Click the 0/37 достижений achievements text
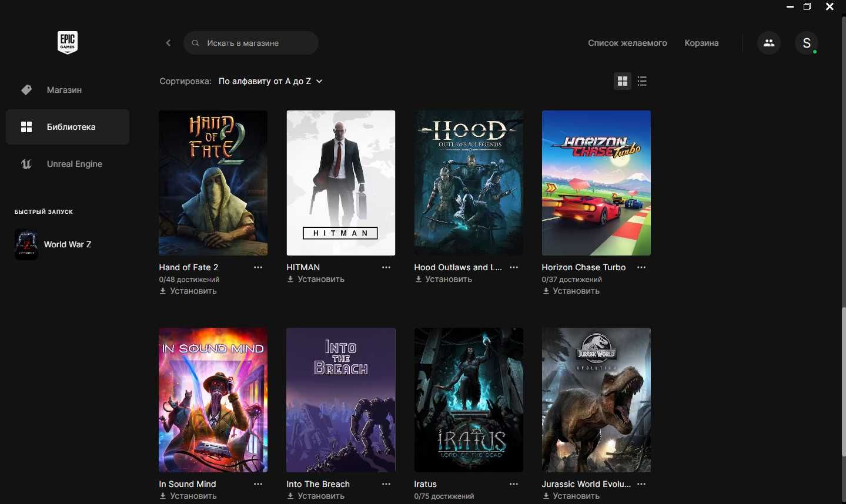 coord(572,280)
